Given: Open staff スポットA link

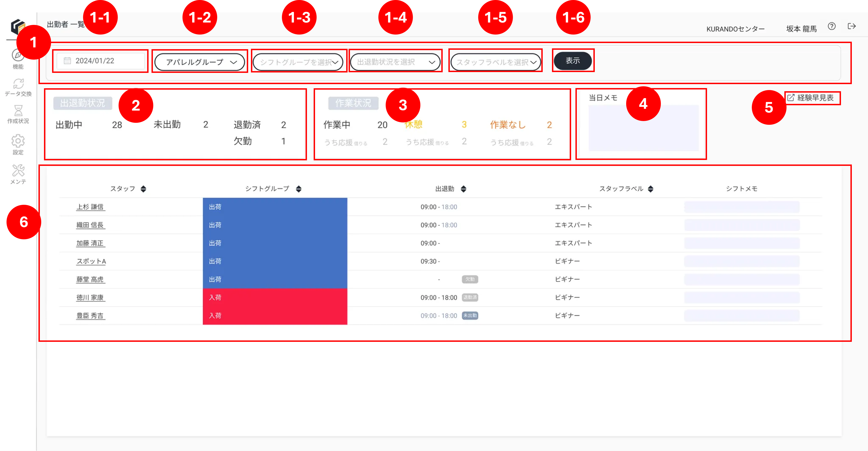Looking at the screenshot, I should click(91, 261).
